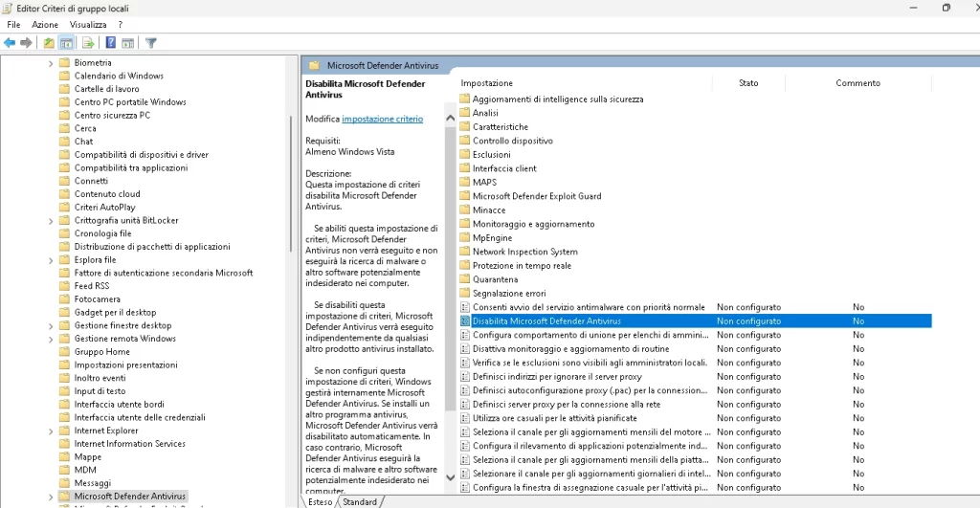Click the folder icon next to Mappe
This screenshot has height=508, width=980.
click(x=64, y=456)
